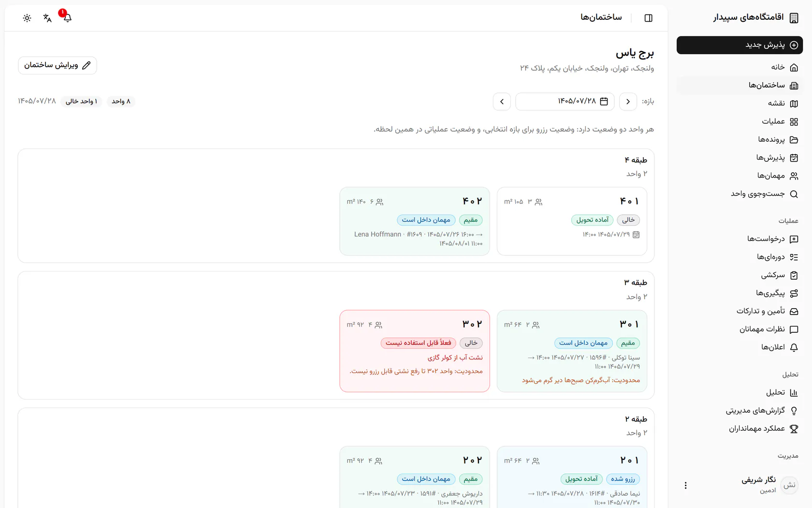Go to next date with right chevron
The image size is (812, 508).
click(x=628, y=102)
